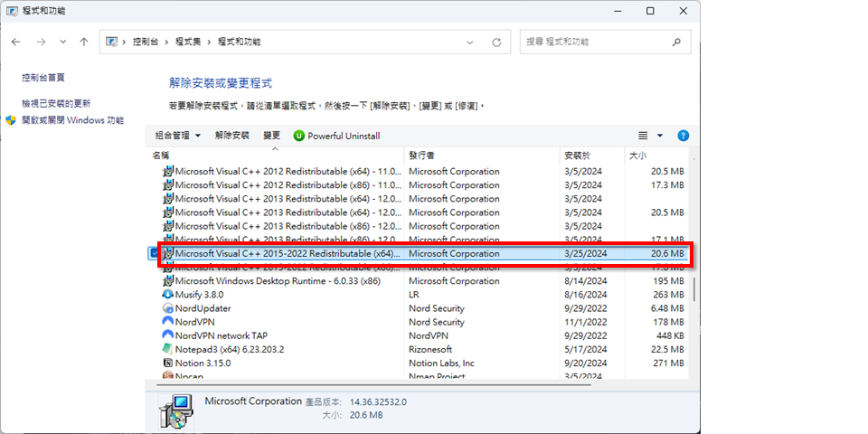Screen dimensions: 868x434
Task: Click the magnifier search icon
Action: coord(676,42)
